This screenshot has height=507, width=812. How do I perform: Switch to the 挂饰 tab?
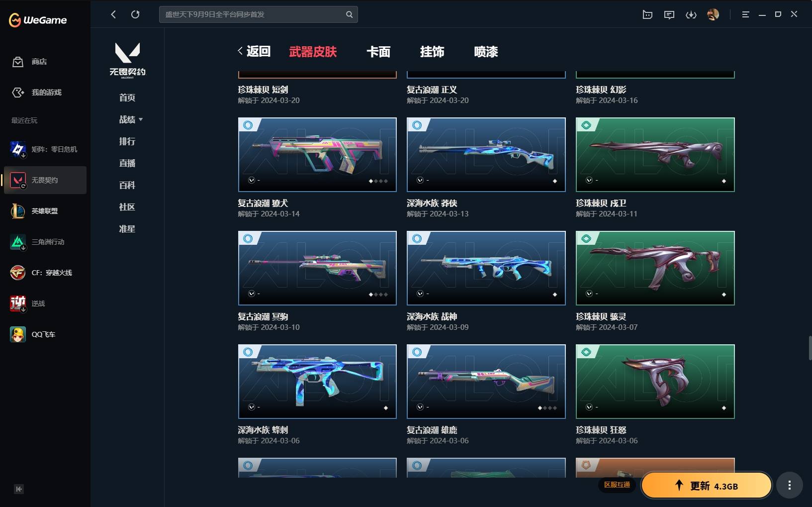click(x=432, y=51)
